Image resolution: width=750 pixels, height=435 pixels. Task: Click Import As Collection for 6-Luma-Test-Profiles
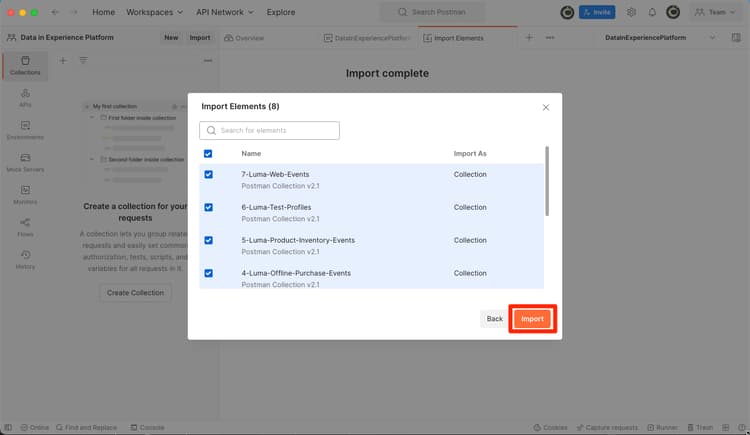click(x=470, y=207)
